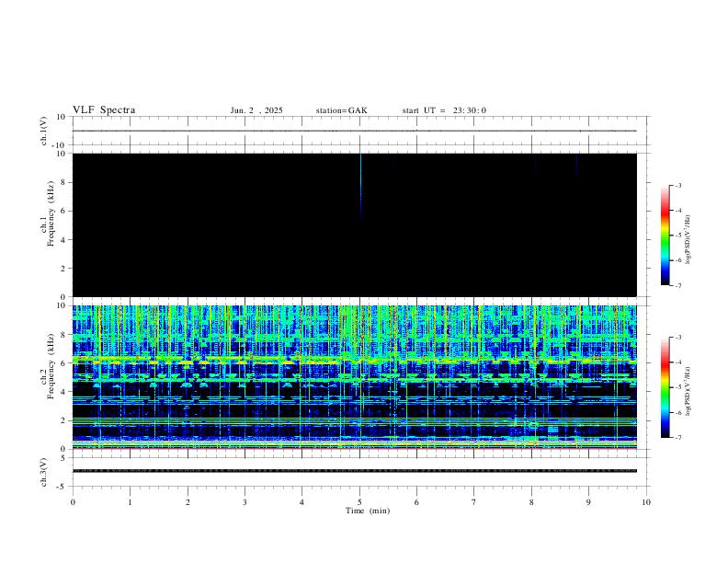Click time axis tick label "1"
Screen dimensions: 728x563
(x=130, y=502)
